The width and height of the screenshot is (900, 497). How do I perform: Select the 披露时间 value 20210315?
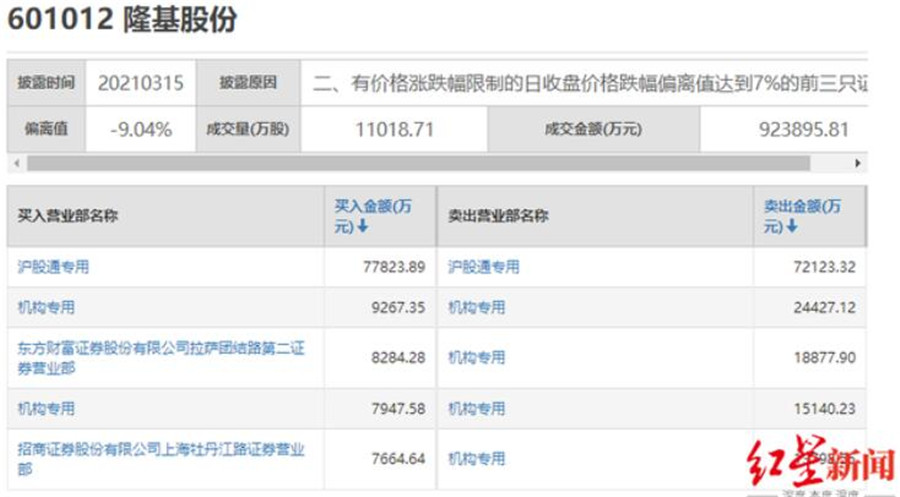[x=140, y=83]
